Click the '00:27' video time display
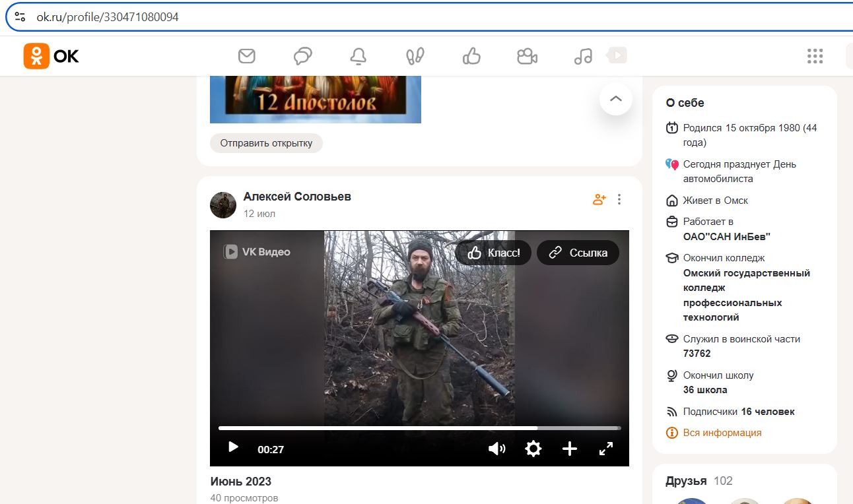This screenshot has height=504, width=853. (x=271, y=449)
